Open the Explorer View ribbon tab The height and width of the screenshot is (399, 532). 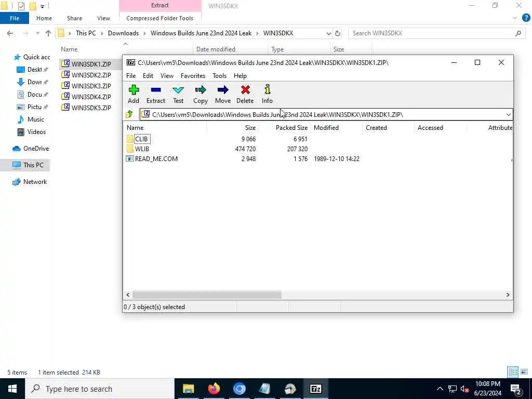coord(103,18)
